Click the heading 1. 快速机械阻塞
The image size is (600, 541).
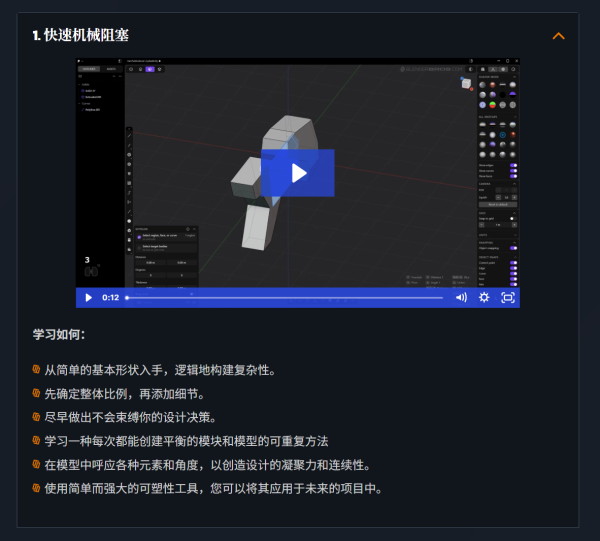tap(81, 35)
